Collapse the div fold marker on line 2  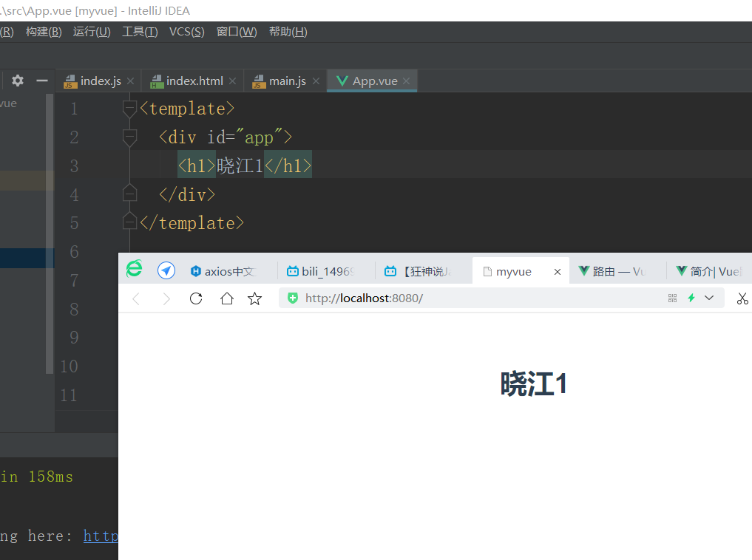point(129,137)
